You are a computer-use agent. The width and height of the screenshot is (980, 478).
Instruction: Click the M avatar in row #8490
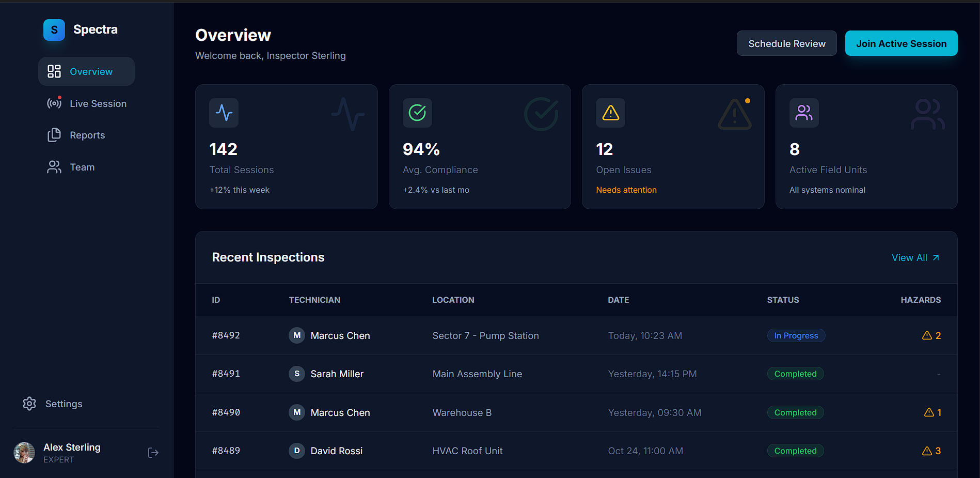(x=297, y=412)
